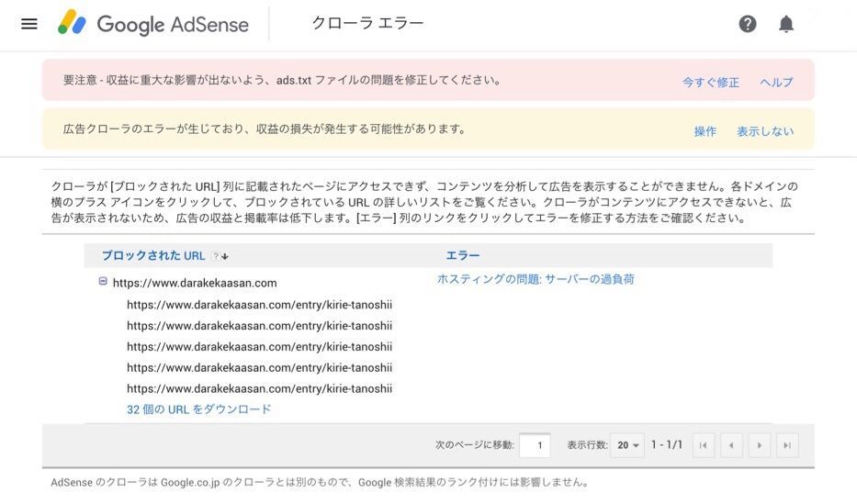Go to first page button
Image resolution: width=857 pixels, height=504 pixels.
tap(704, 445)
